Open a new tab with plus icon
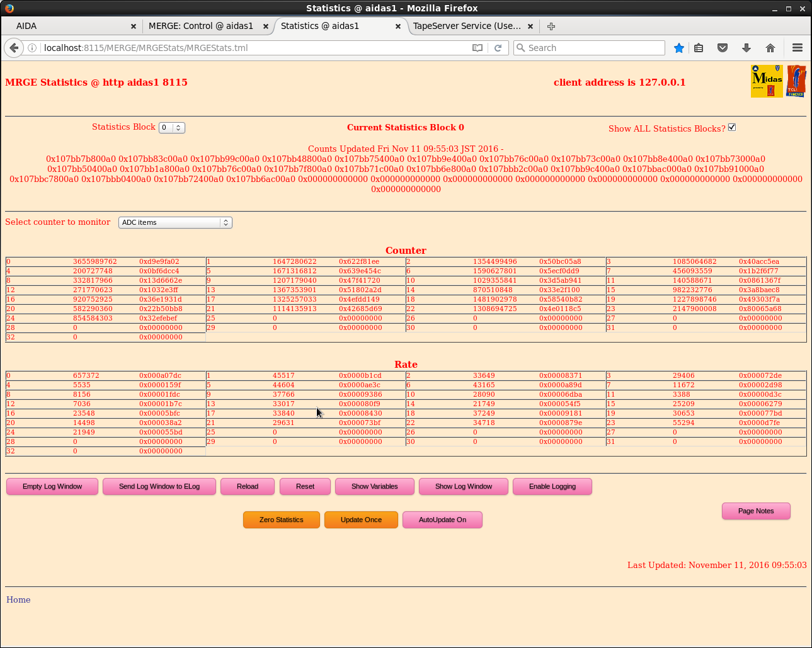This screenshot has height=648, width=812. 551,26
